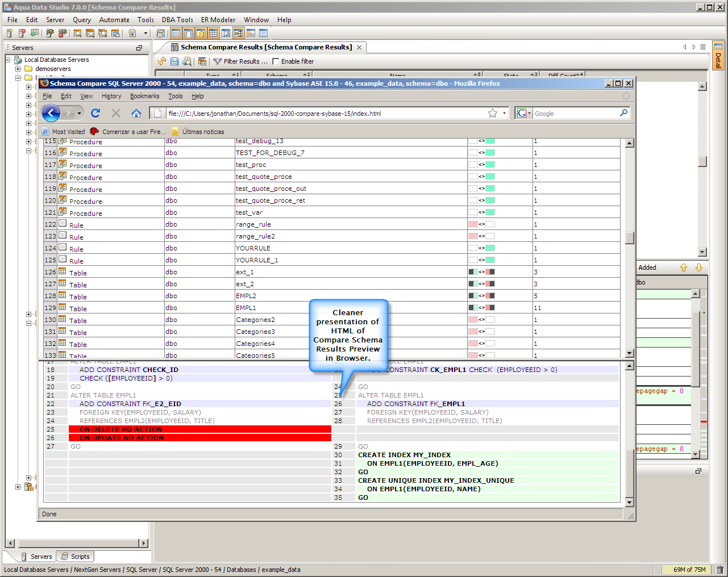Click the Detail side tab label

[718, 60]
